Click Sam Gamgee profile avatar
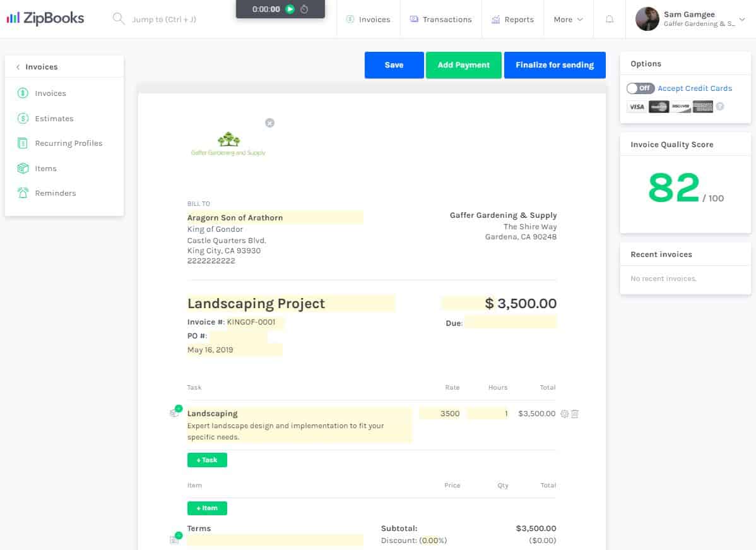 tap(647, 20)
